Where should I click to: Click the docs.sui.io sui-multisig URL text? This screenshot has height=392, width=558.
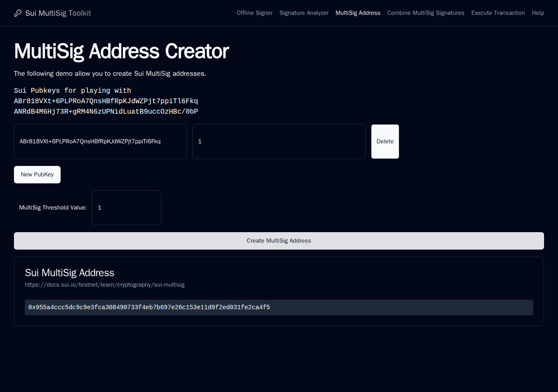pos(105,284)
